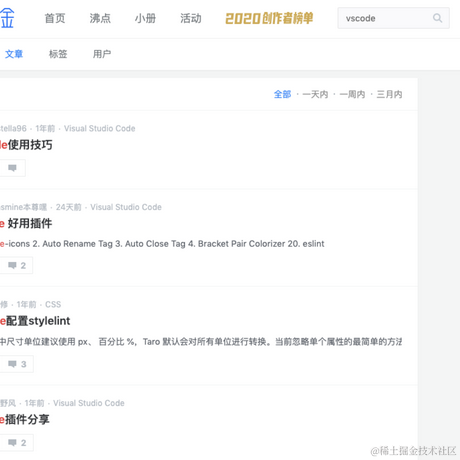Filter results by 一周内

[x=352, y=94]
